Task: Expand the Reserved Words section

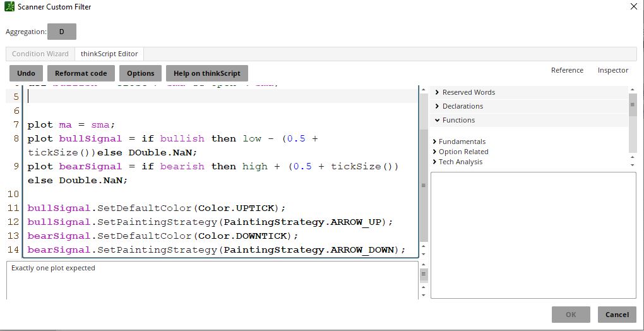Action: coord(529,92)
